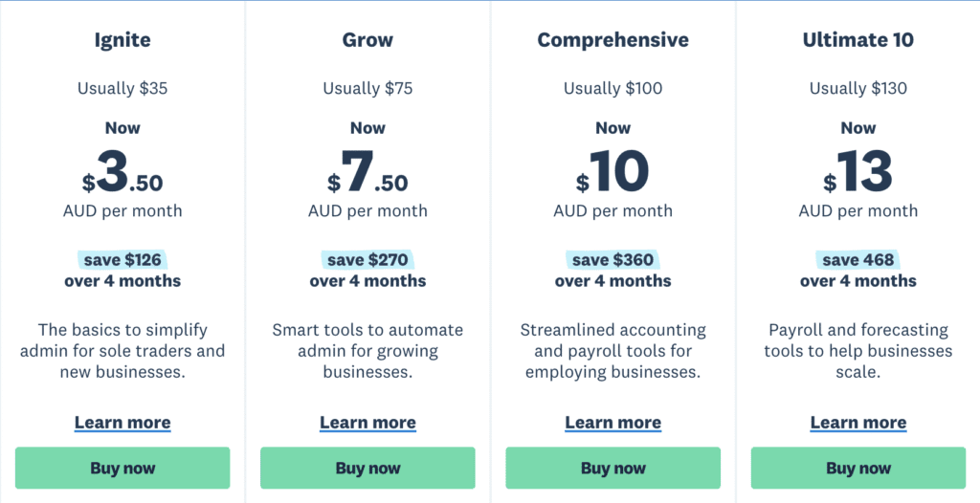Select the Grow plan heading

pyautogui.click(x=367, y=40)
